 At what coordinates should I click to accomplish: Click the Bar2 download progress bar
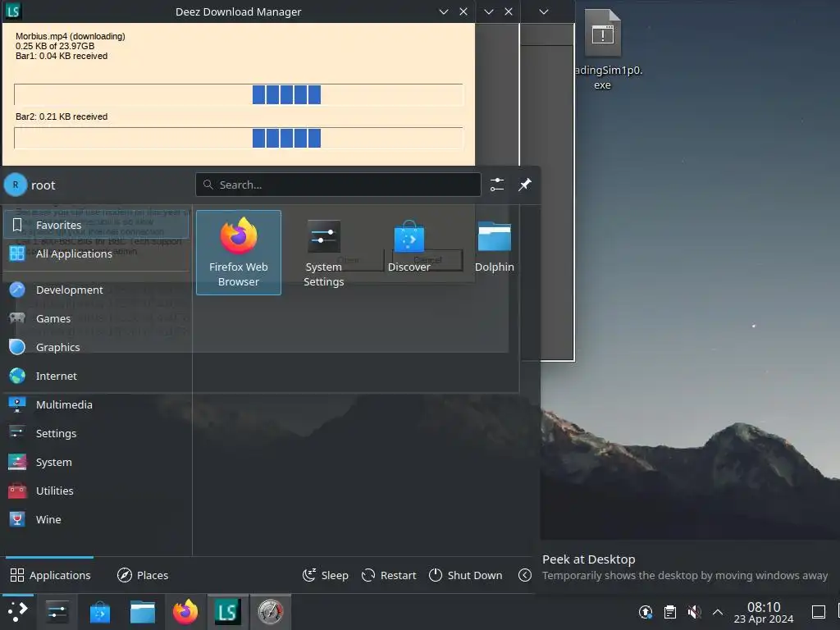coord(239,138)
